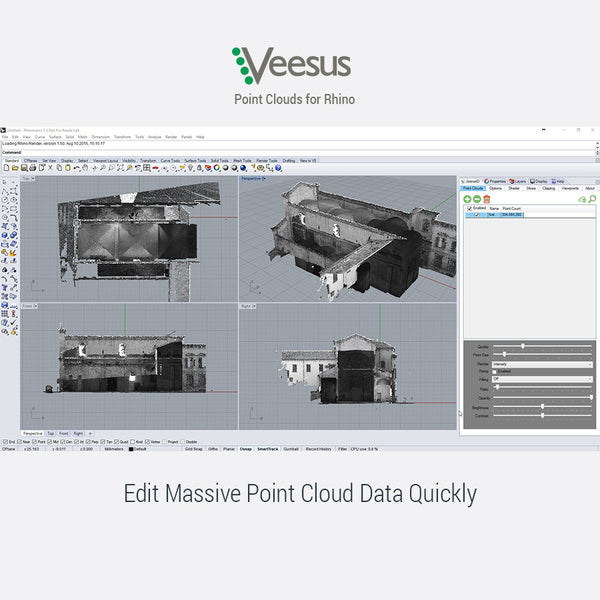This screenshot has width=600, height=600.
Task: Toggle the End osnap checkbox
Action: coord(4,441)
